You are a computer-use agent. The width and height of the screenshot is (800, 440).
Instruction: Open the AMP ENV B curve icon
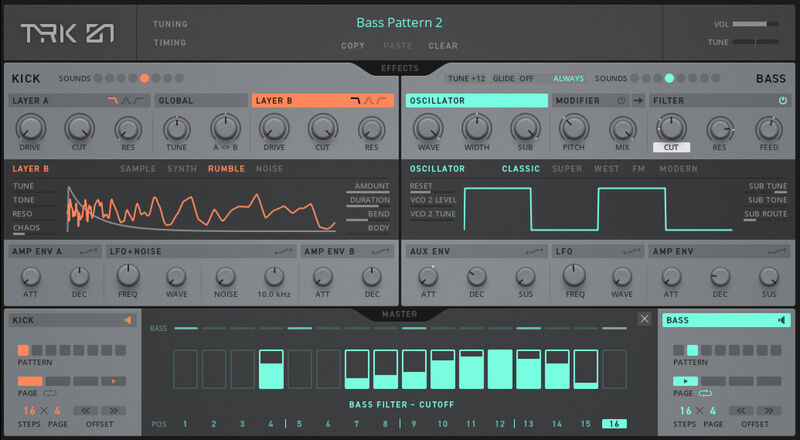point(381,251)
